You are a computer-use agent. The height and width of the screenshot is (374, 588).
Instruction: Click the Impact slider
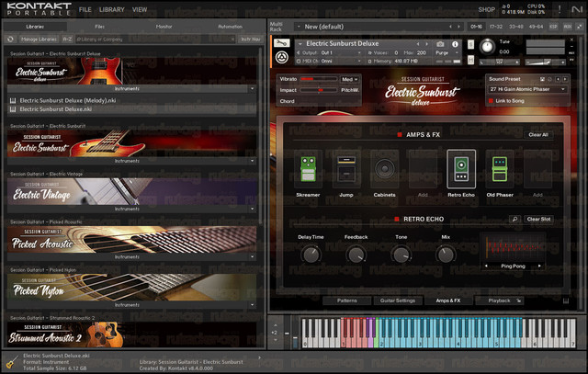pyautogui.click(x=318, y=90)
